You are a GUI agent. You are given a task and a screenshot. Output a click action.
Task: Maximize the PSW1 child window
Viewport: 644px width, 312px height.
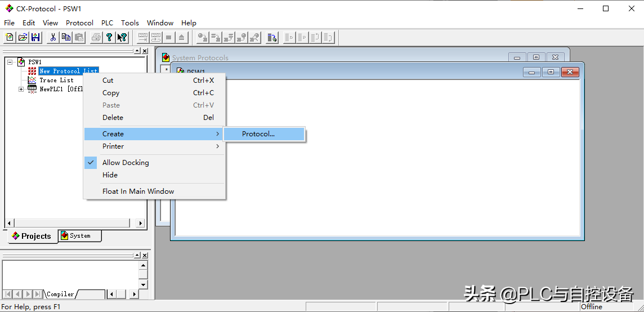click(551, 72)
